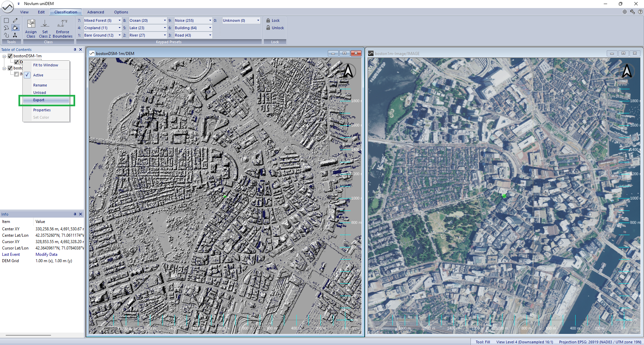Toggle the second bosto group checkbox
Screen dimensions: 644x345
point(10,68)
